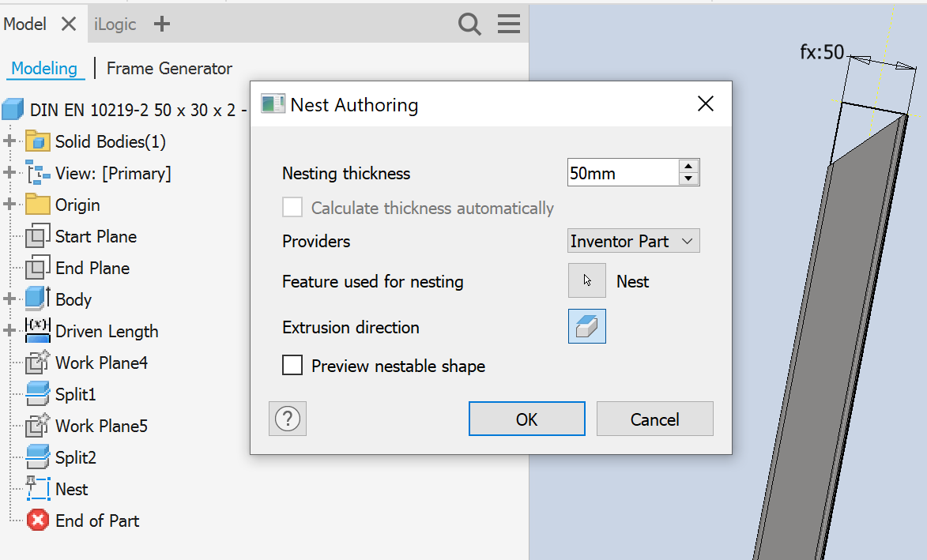
Task: Click the Calculate thickness automatically checkbox
Action: (292, 208)
